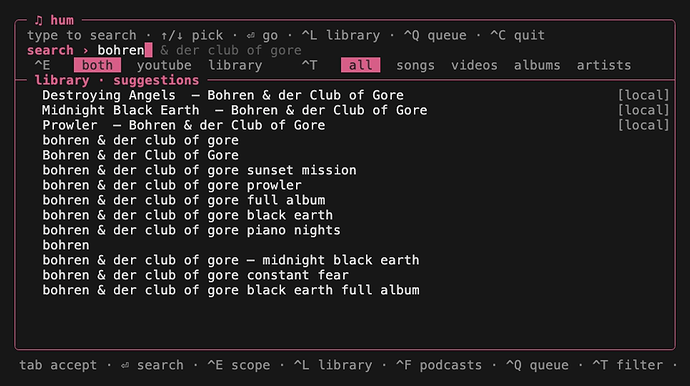Screen dimensions: 690x386
Task: Choose the single-word suggestion 'bohren'
Action: [x=66, y=245]
